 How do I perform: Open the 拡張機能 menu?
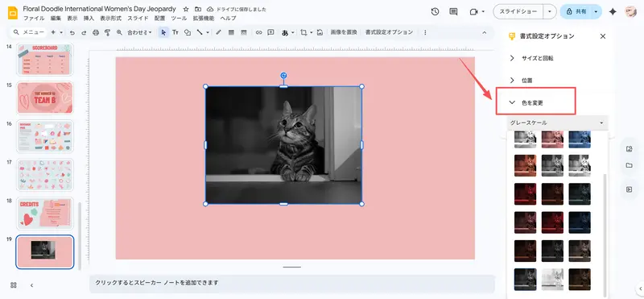(204, 18)
